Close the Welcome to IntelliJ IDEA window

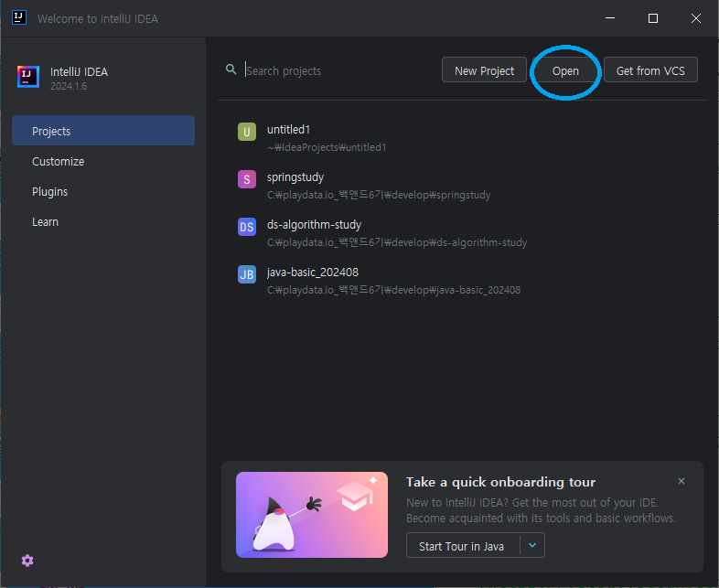(696, 18)
